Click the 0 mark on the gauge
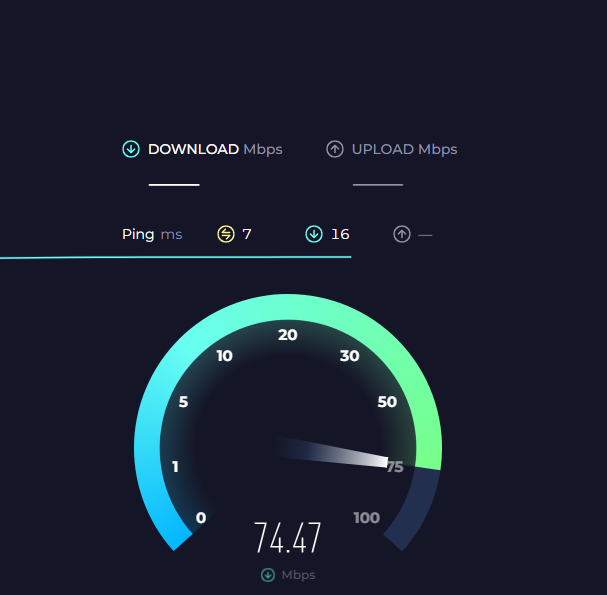Screen dimensions: 607x595 (x=201, y=518)
